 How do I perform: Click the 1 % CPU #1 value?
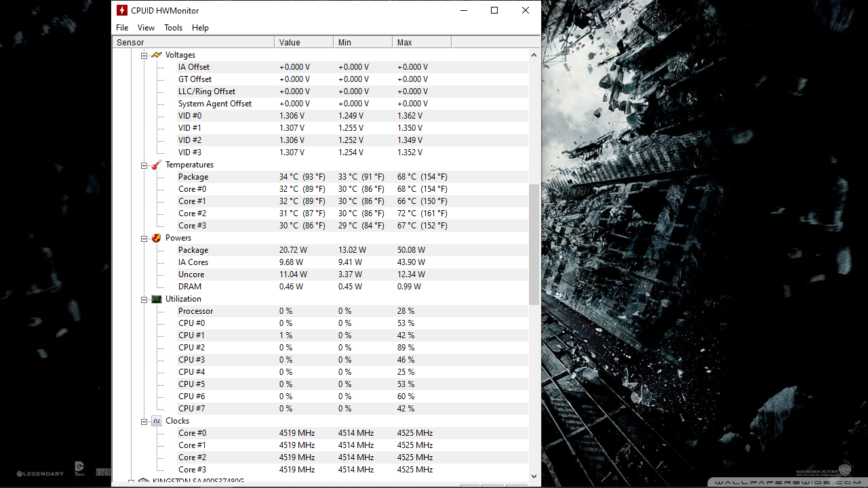(x=285, y=335)
